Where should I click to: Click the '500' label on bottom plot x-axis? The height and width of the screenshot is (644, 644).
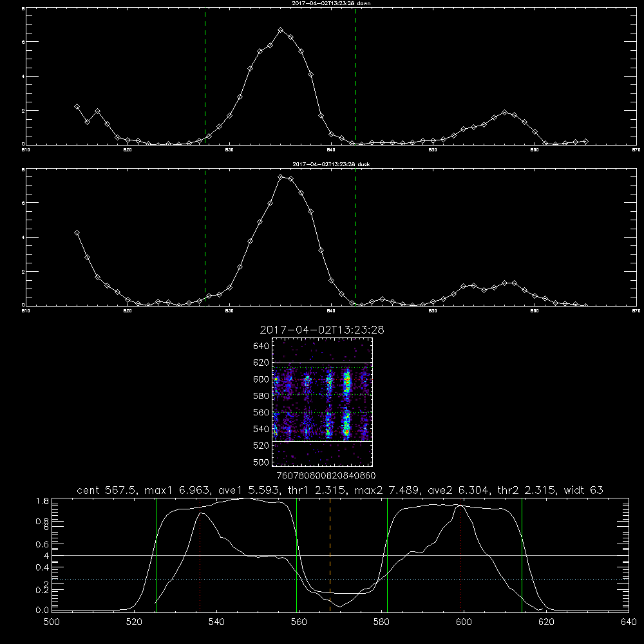[52, 622]
